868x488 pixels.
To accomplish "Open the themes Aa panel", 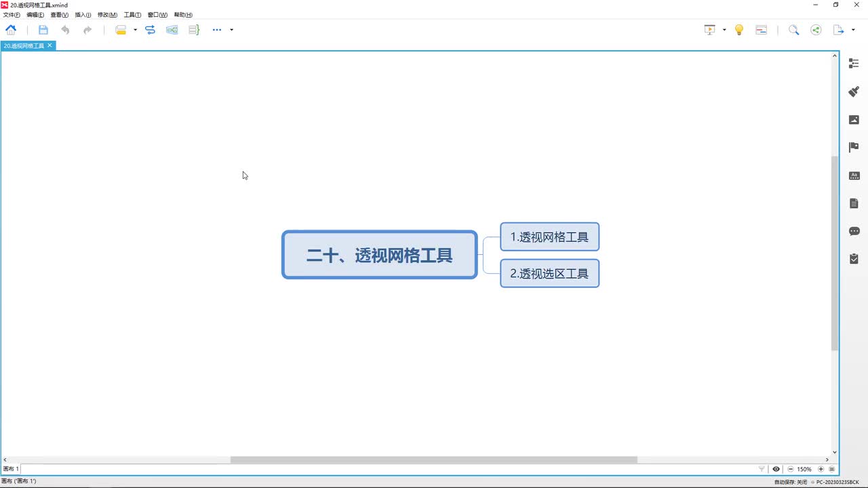I will click(x=854, y=176).
